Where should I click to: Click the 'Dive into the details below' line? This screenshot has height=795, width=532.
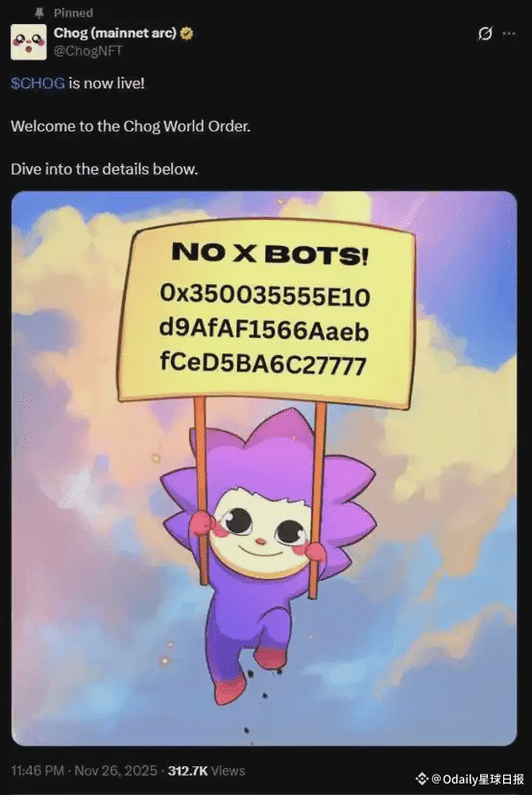[104, 169]
